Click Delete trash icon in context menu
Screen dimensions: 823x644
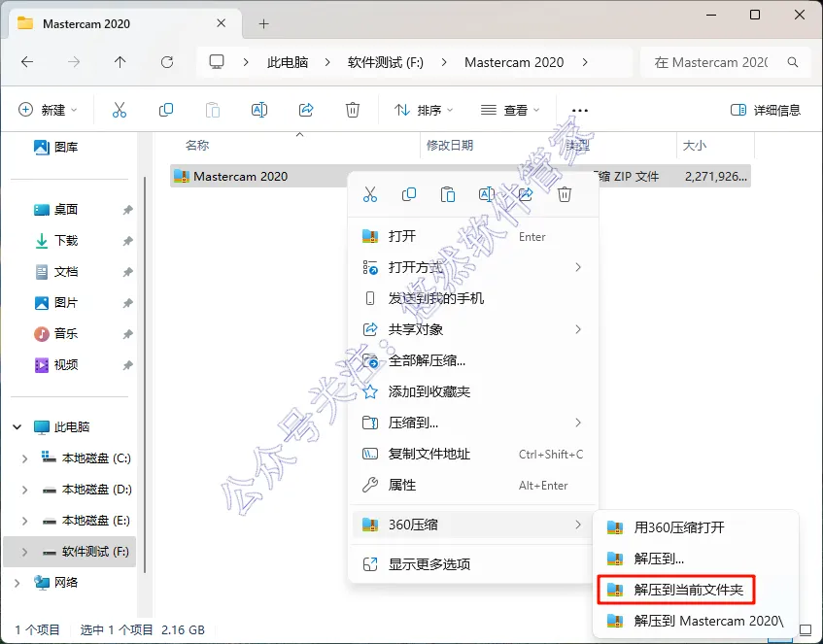click(565, 194)
